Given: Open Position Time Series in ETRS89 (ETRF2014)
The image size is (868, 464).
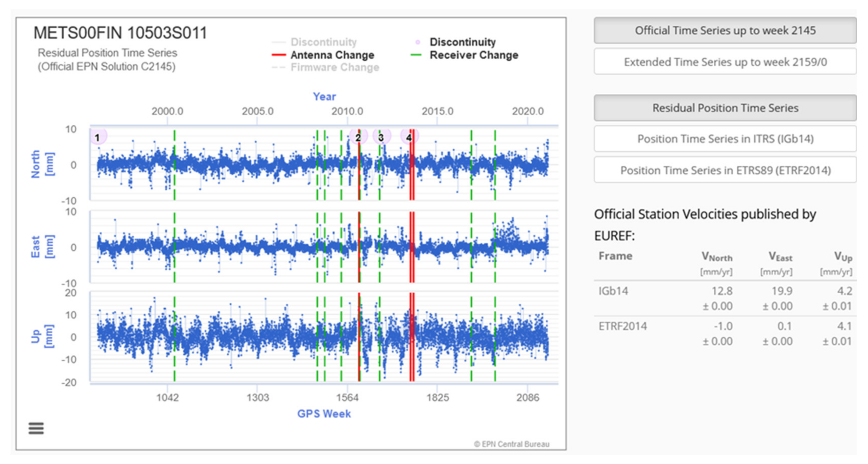Looking at the screenshot, I should (x=725, y=170).
